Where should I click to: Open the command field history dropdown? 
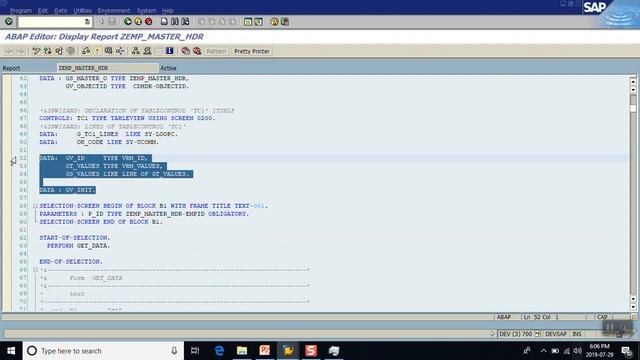pyautogui.click(x=87, y=22)
